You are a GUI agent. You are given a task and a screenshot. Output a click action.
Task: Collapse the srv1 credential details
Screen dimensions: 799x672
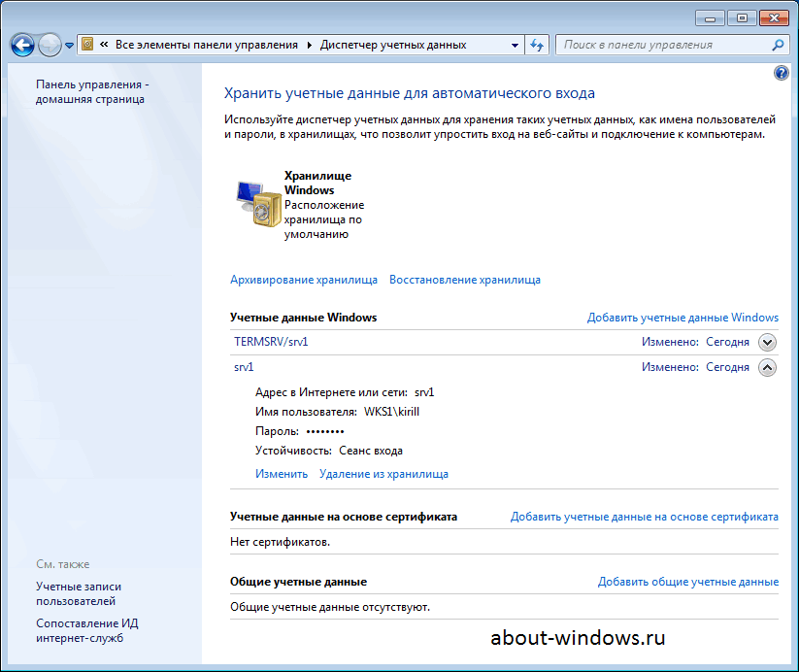coord(766,367)
